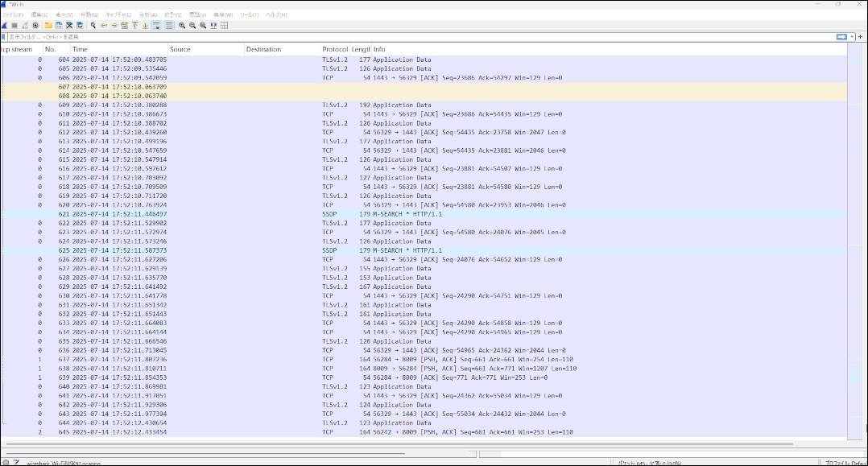The height and width of the screenshot is (466, 868).
Task: Start a new packet capture
Action: (4, 26)
